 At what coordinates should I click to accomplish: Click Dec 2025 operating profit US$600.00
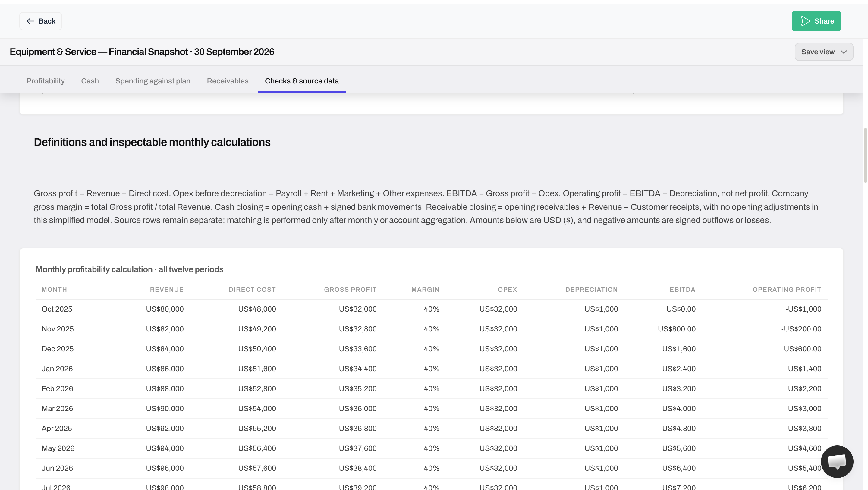click(802, 349)
